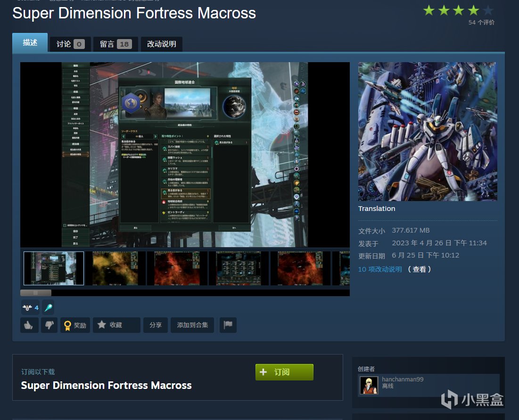This screenshot has height=420, width=519.
Task: Click the Translation tag label
Action: tap(377, 209)
